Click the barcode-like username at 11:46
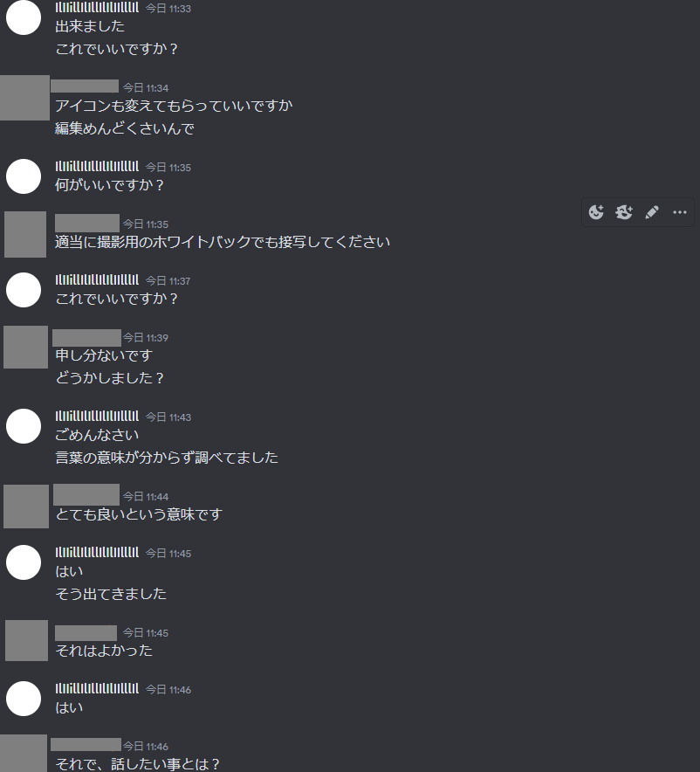 pyautogui.click(x=97, y=688)
